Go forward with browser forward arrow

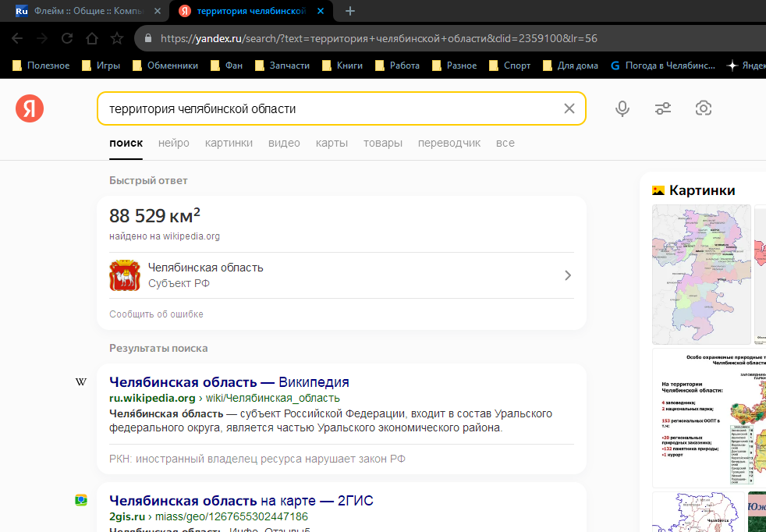[x=42, y=38]
